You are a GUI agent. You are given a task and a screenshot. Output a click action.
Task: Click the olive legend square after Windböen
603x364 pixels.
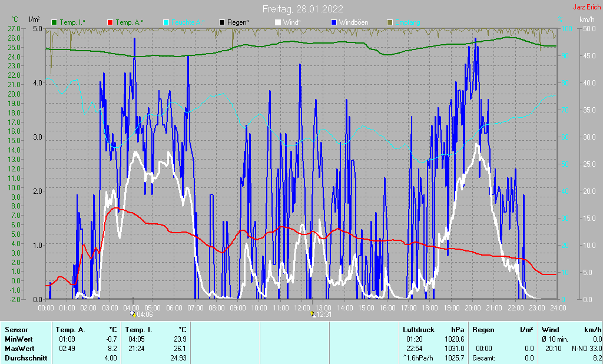(x=390, y=22)
